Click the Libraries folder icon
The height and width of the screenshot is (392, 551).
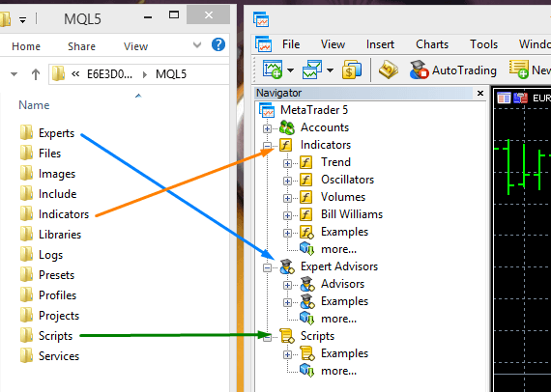[26, 235]
